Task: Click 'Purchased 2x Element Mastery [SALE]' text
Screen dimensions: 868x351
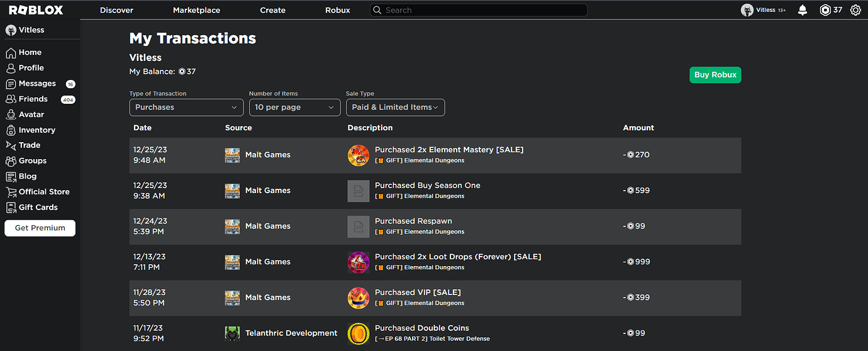Action: 449,150
